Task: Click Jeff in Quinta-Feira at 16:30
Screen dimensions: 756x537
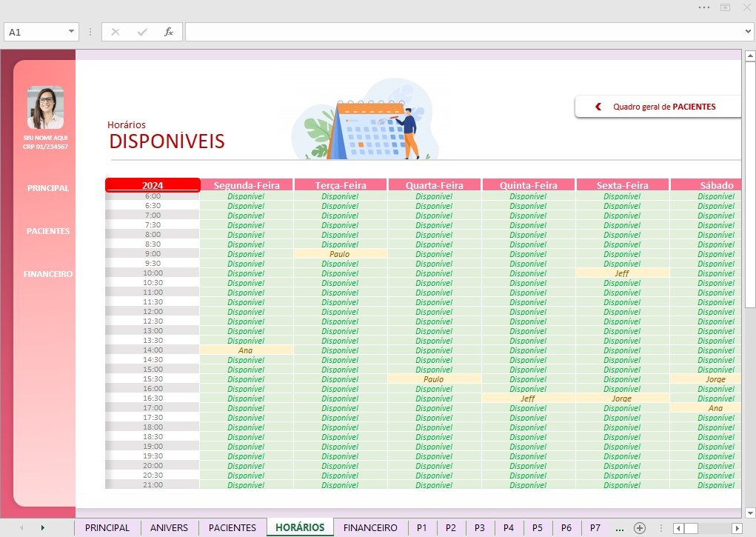Action: [528, 398]
